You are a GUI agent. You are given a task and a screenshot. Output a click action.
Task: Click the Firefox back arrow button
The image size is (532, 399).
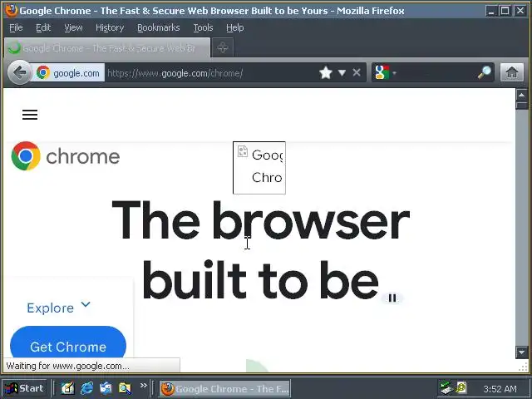(x=20, y=72)
